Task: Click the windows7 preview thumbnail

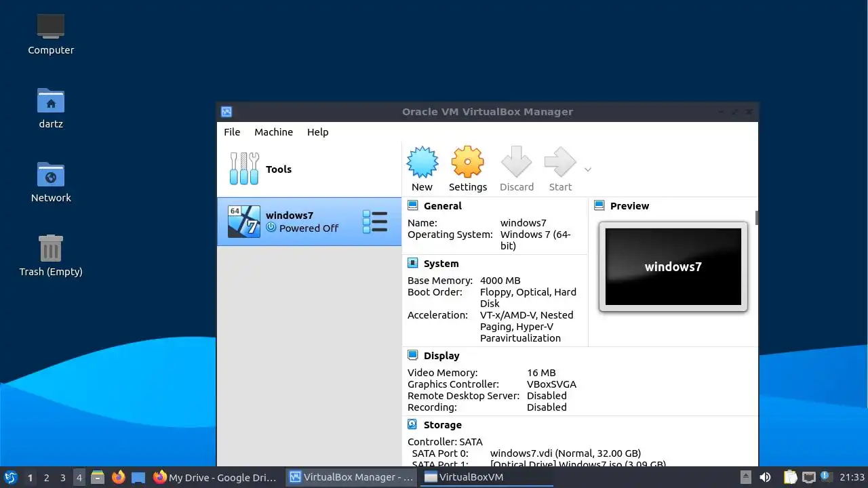Action: click(x=673, y=266)
